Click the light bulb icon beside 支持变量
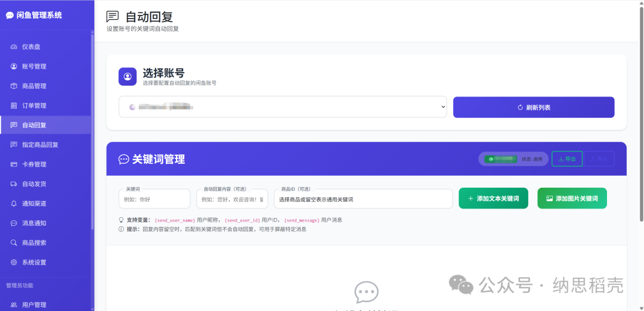The image size is (644, 311). point(121,220)
